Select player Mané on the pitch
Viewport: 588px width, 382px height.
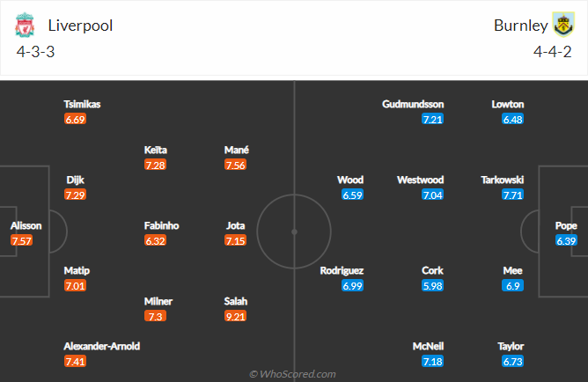[235, 150]
